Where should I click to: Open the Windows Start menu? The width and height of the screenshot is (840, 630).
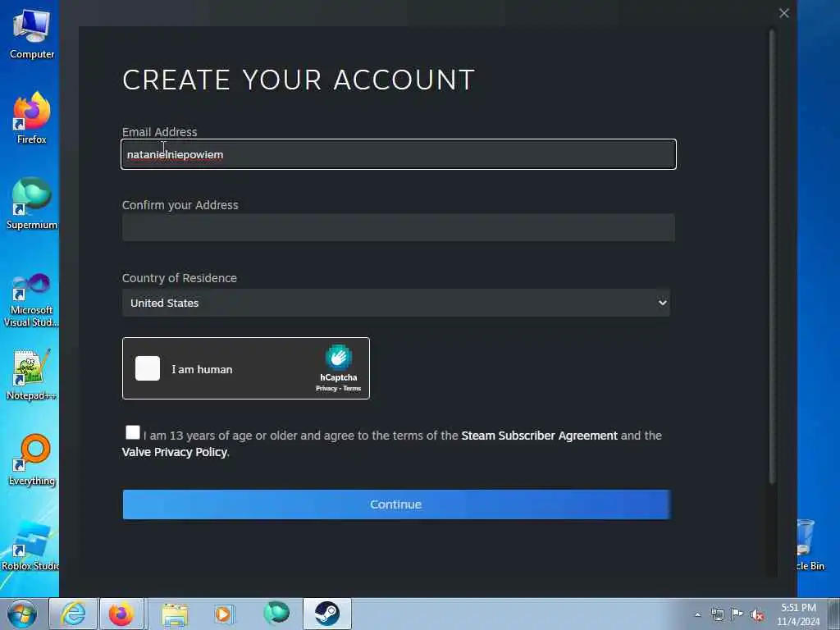point(22,614)
